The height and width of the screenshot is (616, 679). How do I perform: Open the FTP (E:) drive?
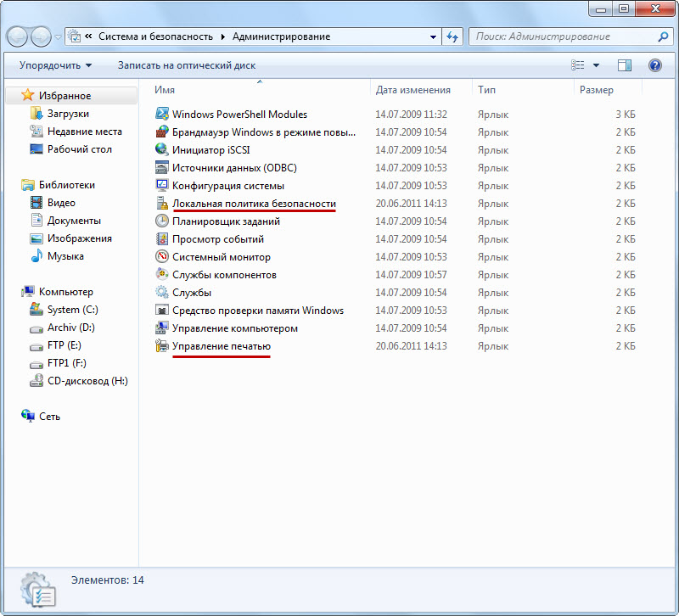coord(65,345)
